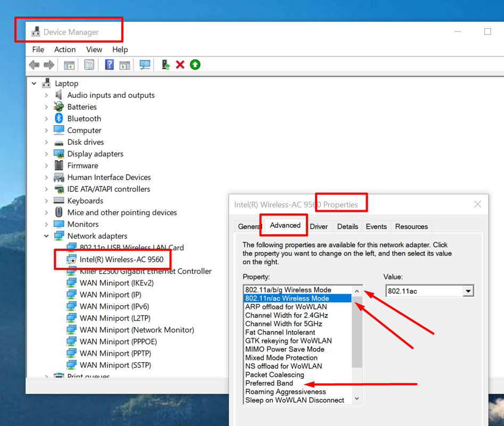Select Roaming Aggressiveness property
The width and height of the screenshot is (504, 426).
(x=285, y=391)
